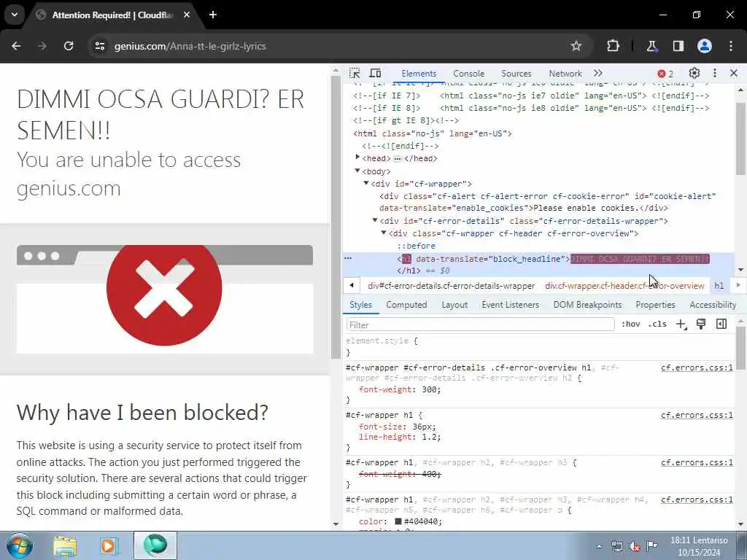
Task: Click the head ellipsis expand badge
Action: [x=398, y=158]
